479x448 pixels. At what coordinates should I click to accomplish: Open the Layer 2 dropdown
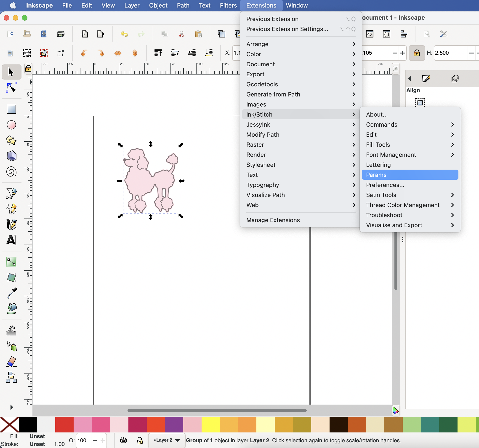(x=166, y=440)
